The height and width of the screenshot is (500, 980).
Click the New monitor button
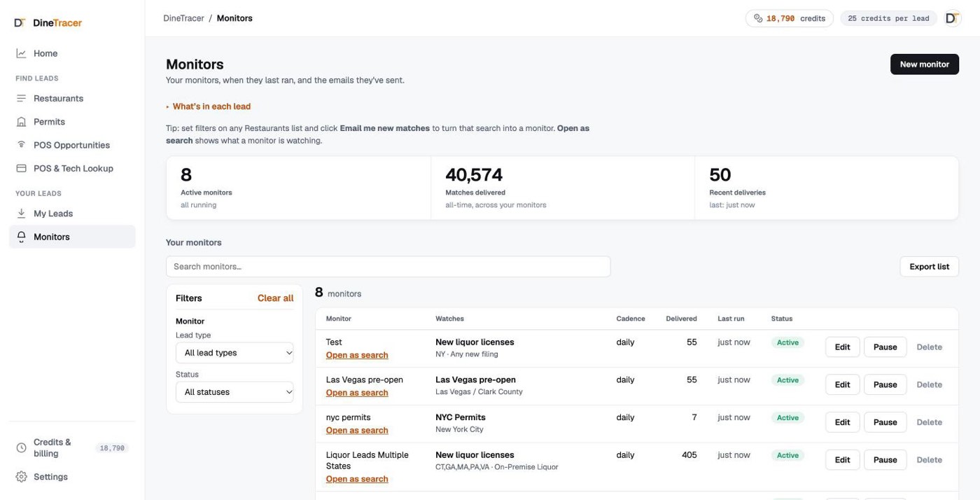tap(925, 64)
